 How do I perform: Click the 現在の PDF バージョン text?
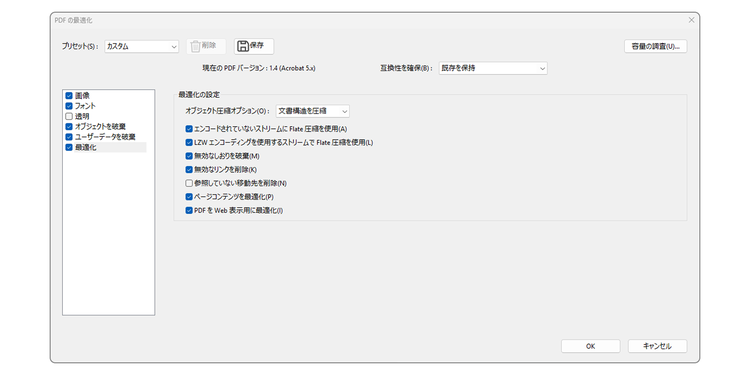259,68
